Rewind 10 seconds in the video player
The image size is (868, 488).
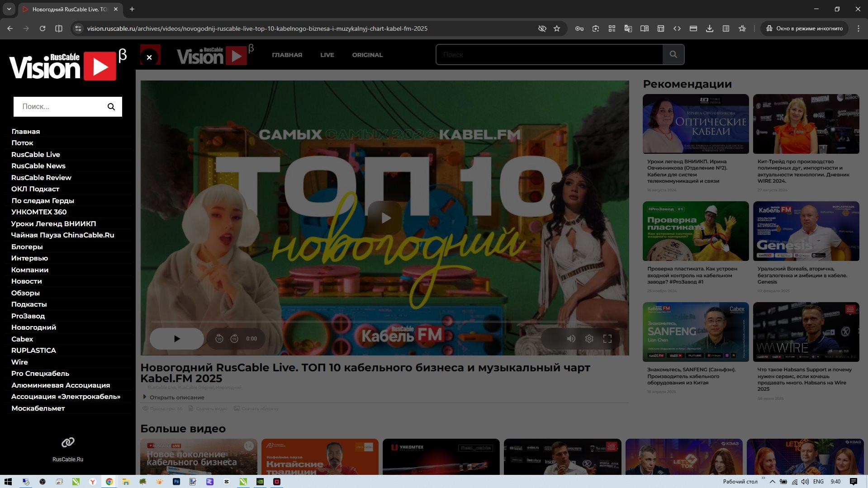pyautogui.click(x=219, y=339)
